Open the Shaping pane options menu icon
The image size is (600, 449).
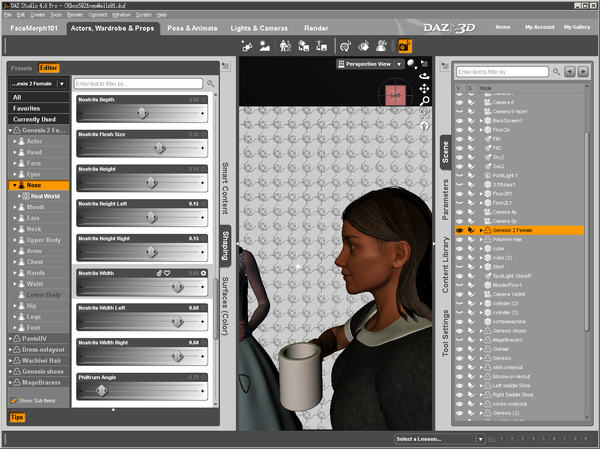click(226, 66)
